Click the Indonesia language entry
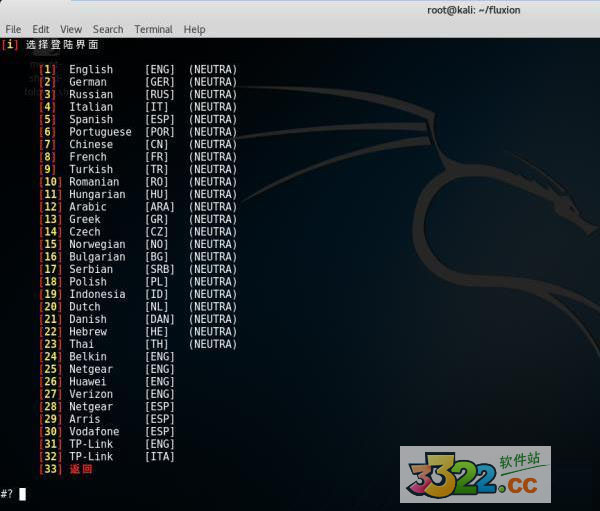The width and height of the screenshot is (600, 511). [97, 294]
